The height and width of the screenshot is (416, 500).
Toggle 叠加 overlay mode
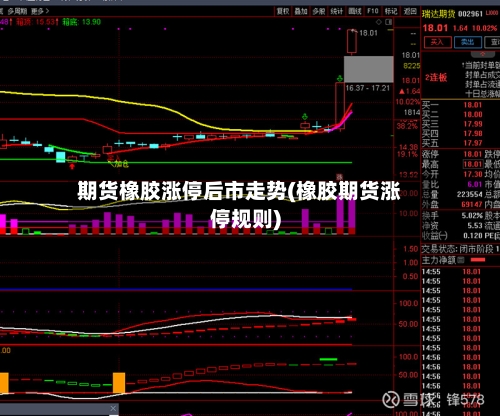tap(301, 11)
